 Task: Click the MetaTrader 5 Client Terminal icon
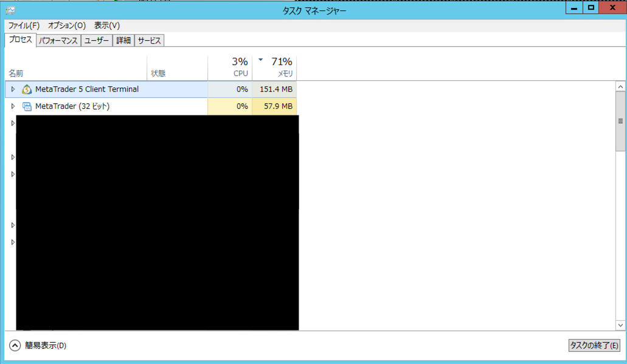(x=27, y=89)
